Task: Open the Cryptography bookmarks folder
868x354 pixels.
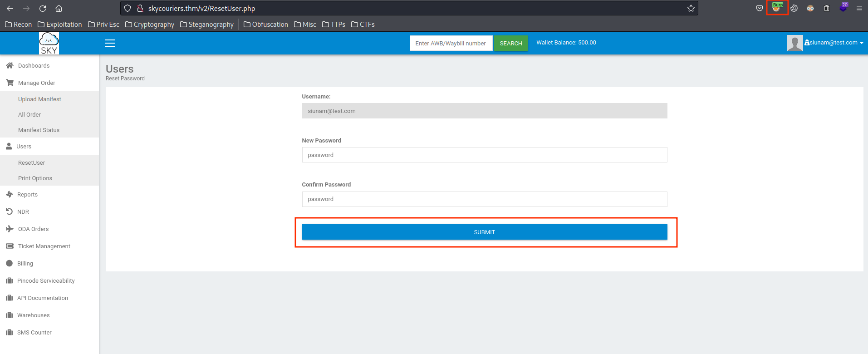Action: coord(150,25)
